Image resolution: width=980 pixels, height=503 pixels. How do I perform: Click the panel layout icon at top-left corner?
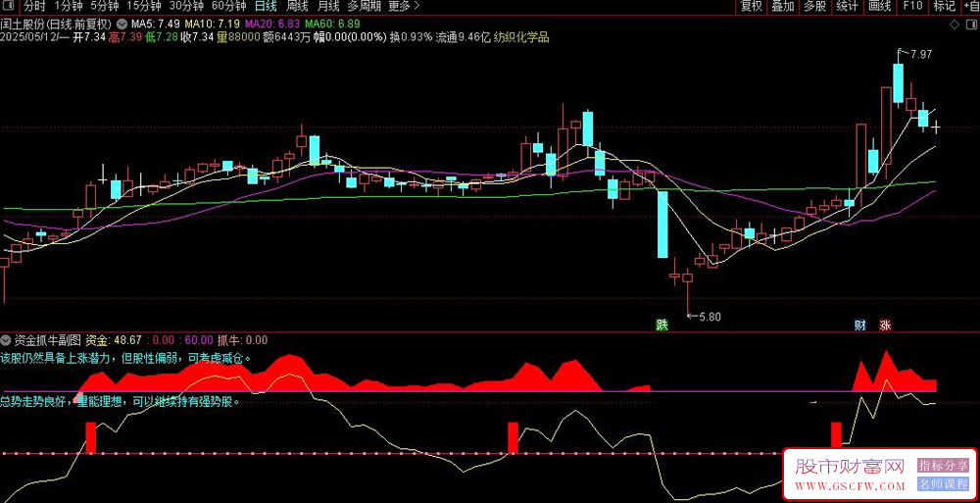(x=8, y=6)
